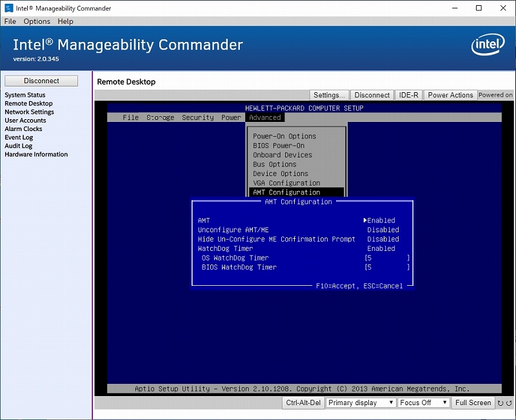516x420 pixels.
Task: Select Security tab in BIOS setup
Action: coord(198,117)
